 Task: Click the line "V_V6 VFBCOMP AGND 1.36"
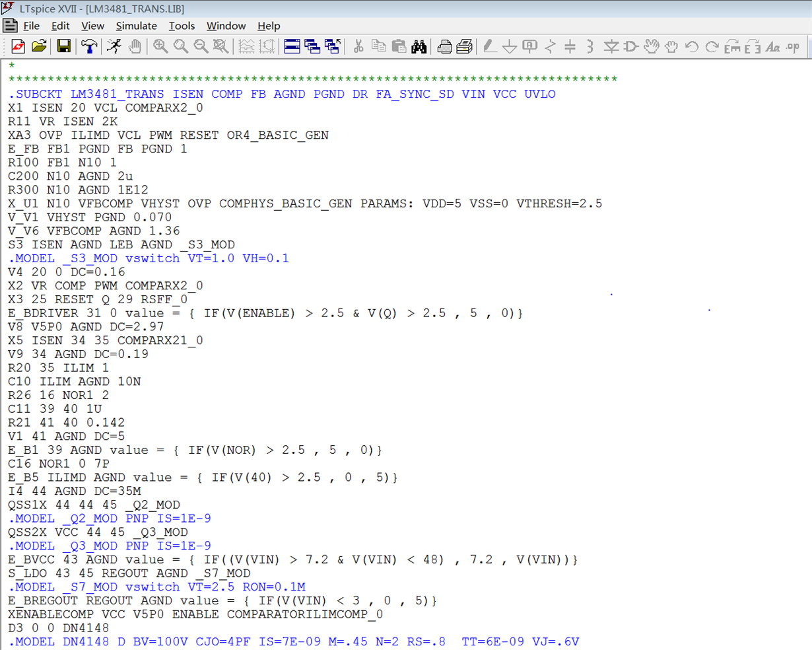[x=94, y=231]
